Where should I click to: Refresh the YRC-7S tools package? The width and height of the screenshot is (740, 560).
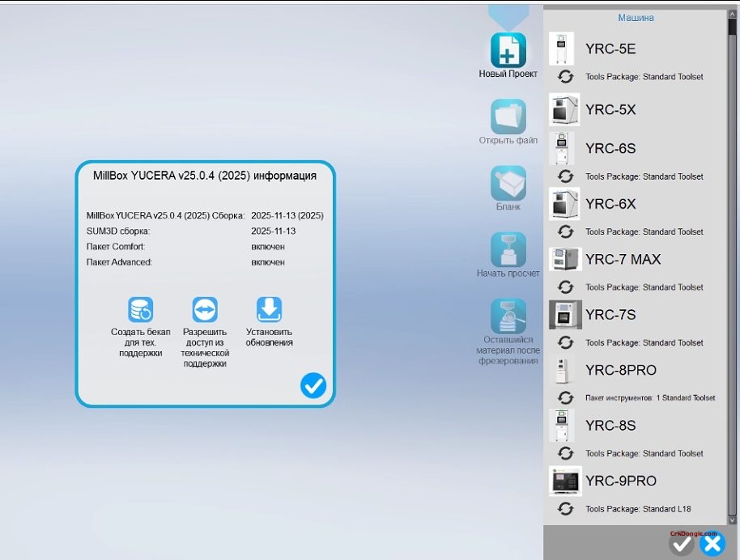(x=566, y=342)
